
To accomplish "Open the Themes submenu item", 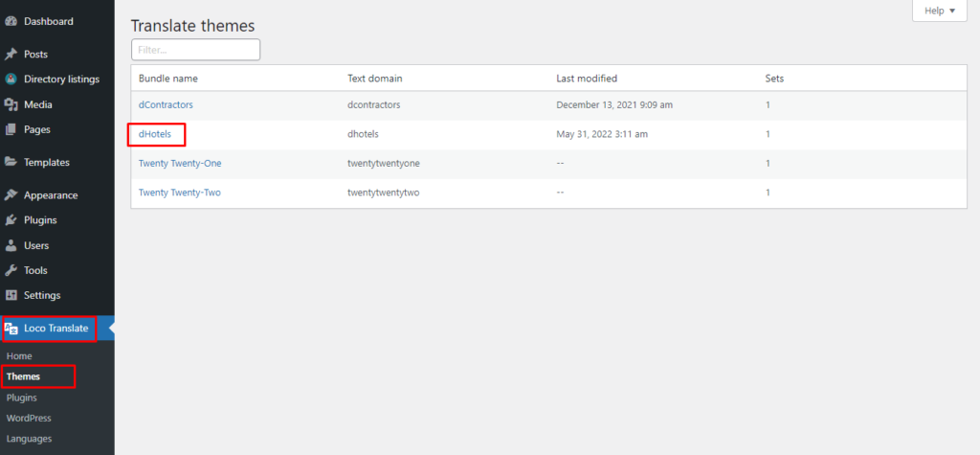I will [x=23, y=376].
